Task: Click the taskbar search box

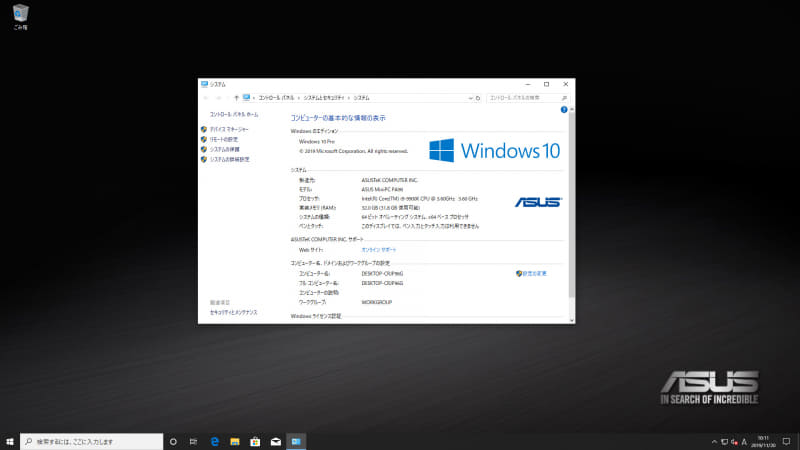Action: point(92,442)
